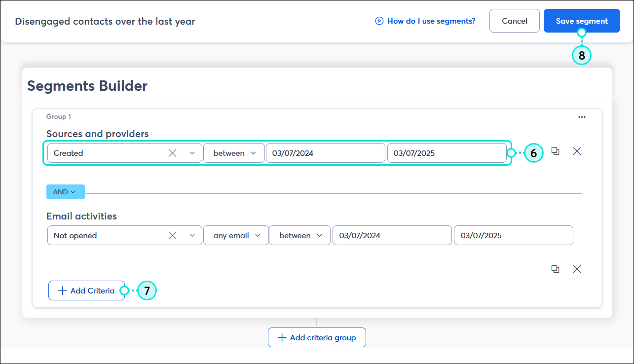Clear the Created field selection
The image size is (634, 364).
click(172, 153)
